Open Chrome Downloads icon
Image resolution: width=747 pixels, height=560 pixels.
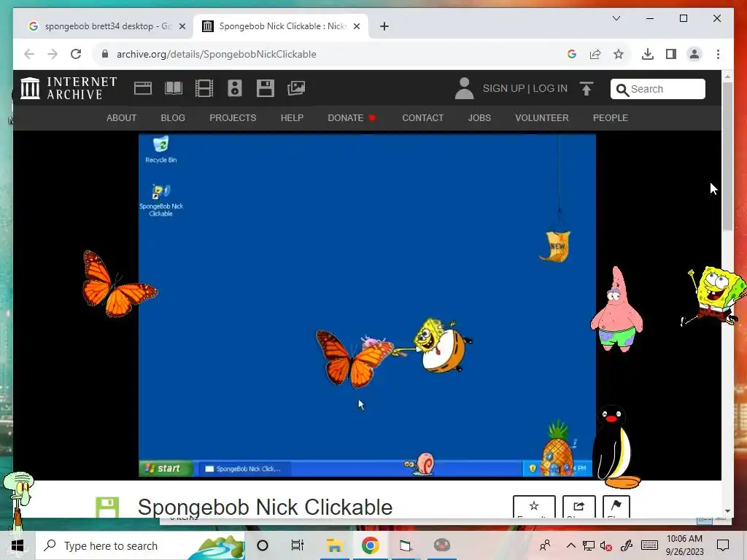click(648, 54)
